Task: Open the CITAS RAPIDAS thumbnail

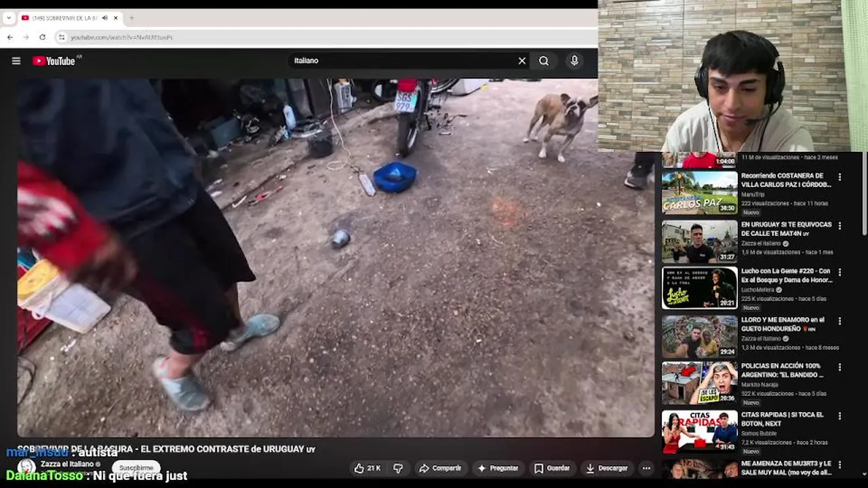Action: 699,432
